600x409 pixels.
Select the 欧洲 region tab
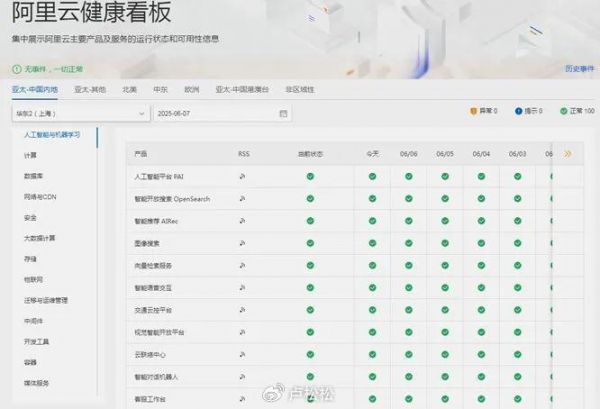tap(192, 89)
